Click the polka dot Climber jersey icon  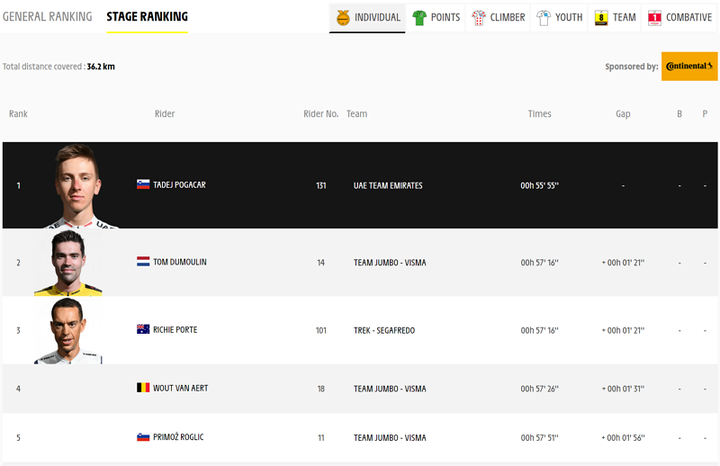(478, 17)
